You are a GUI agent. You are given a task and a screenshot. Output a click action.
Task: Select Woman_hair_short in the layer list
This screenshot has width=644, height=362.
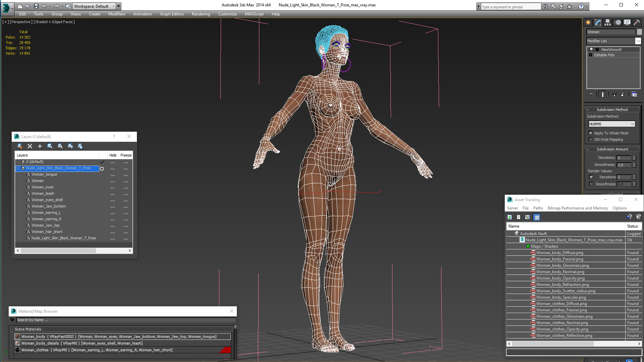47,232
